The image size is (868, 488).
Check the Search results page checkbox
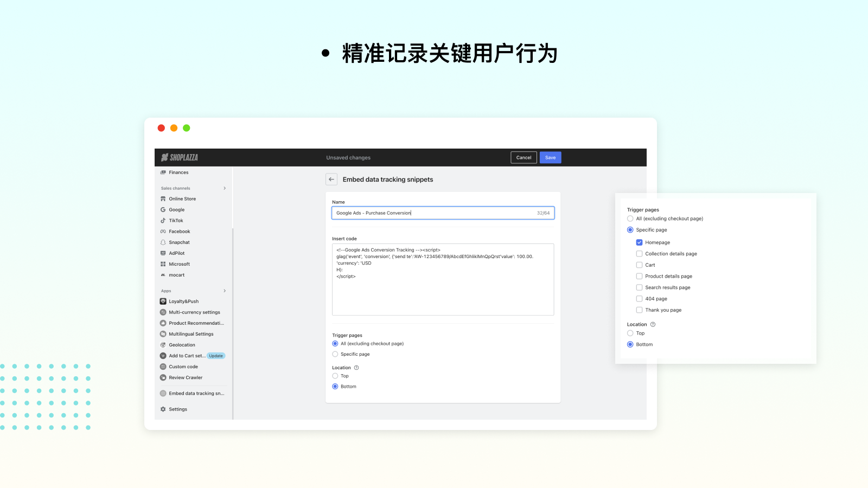[639, 287]
